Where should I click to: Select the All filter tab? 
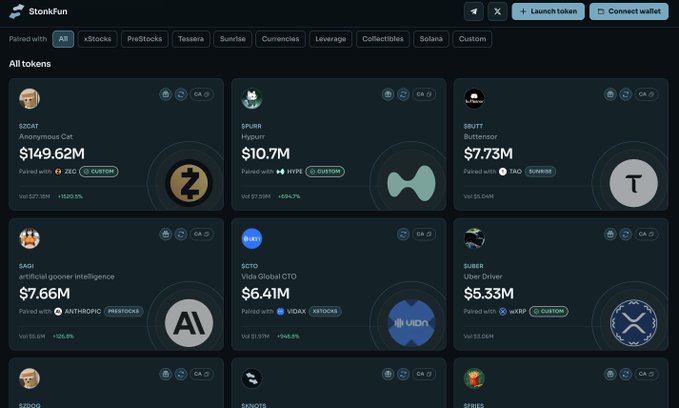pyautogui.click(x=63, y=39)
